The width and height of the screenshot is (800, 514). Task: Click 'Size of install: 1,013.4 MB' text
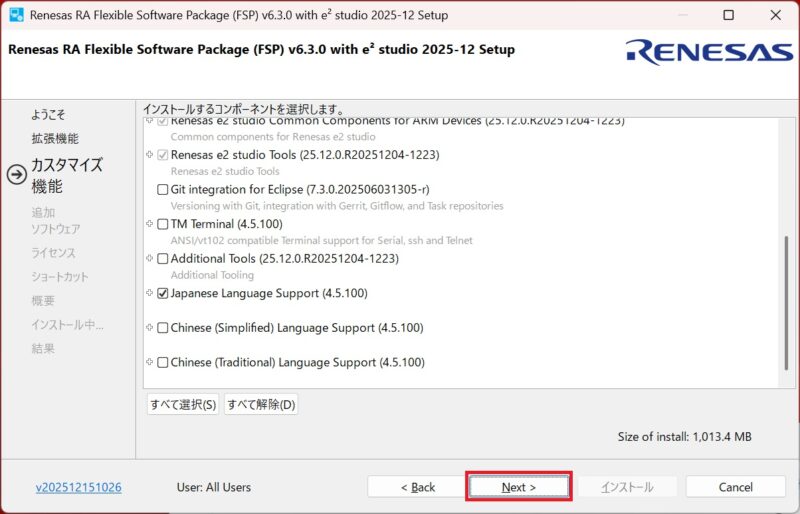(684, 437)
